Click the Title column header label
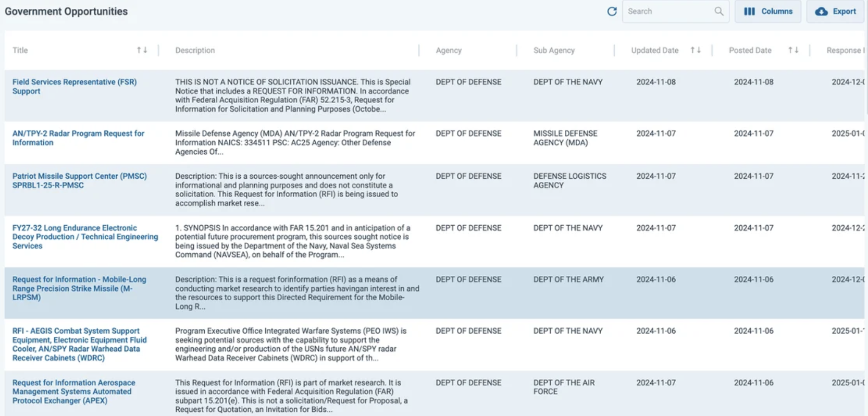The width and height of the screenshot is (868, 416). point(20,51)
